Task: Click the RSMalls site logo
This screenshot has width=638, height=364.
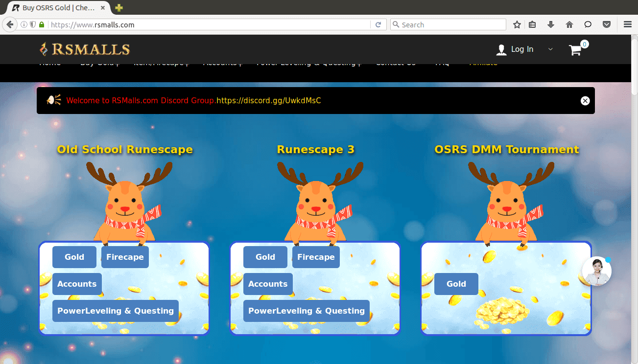Action: pyautogui.click(x=85, y=49)
